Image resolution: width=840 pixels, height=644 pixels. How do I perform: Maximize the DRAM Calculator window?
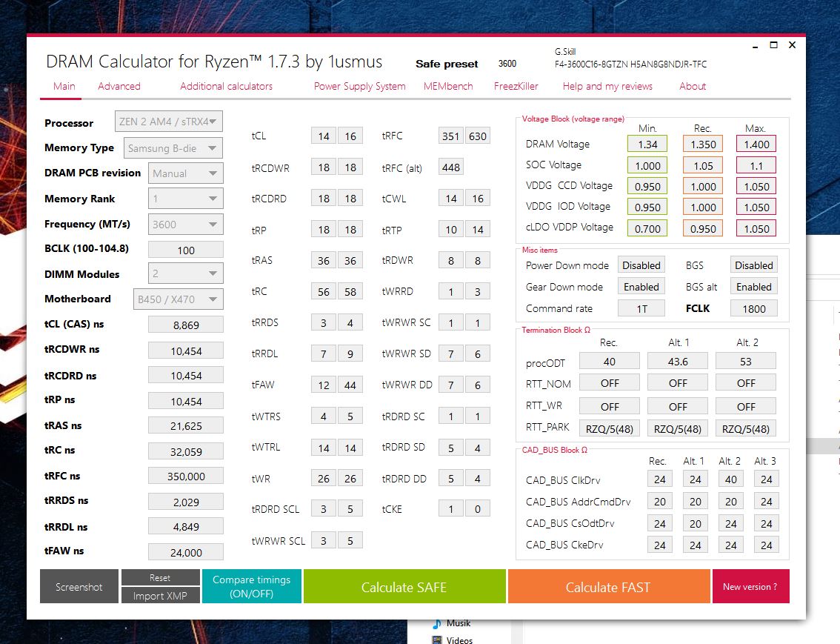point(773,45)
